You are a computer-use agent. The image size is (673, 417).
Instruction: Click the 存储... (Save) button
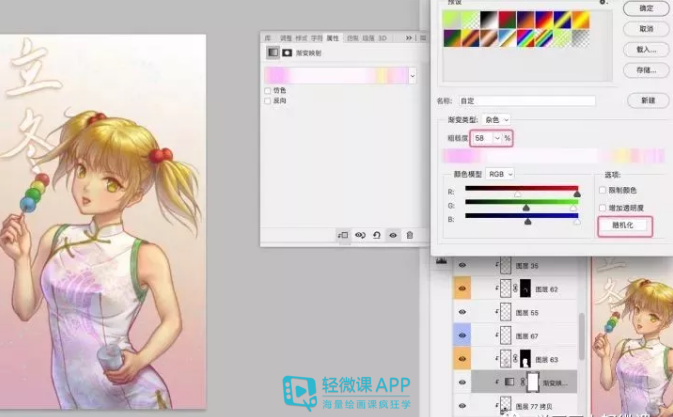pyautogui.click(x=646, y=70)
